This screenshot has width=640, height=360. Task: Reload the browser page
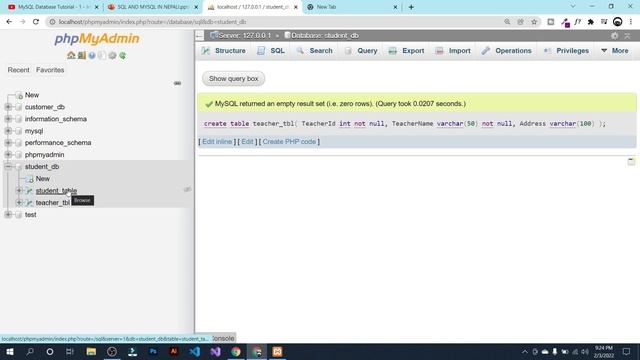[x=36, y=22]
